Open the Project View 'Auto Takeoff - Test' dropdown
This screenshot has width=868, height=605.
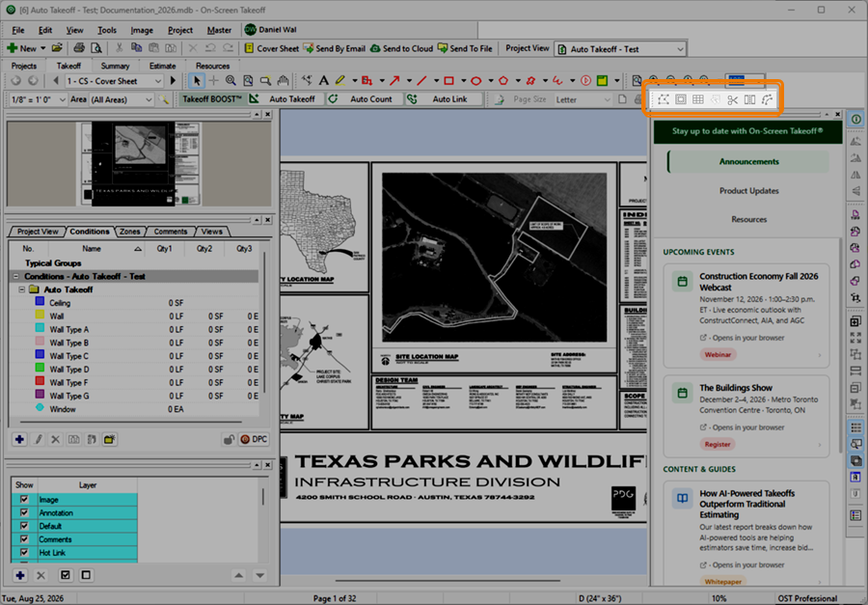(x=620, y=49)
